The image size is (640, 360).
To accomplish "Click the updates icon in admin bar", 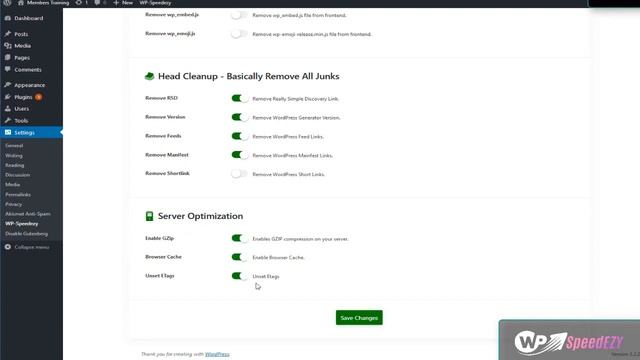I will [79, 3].
